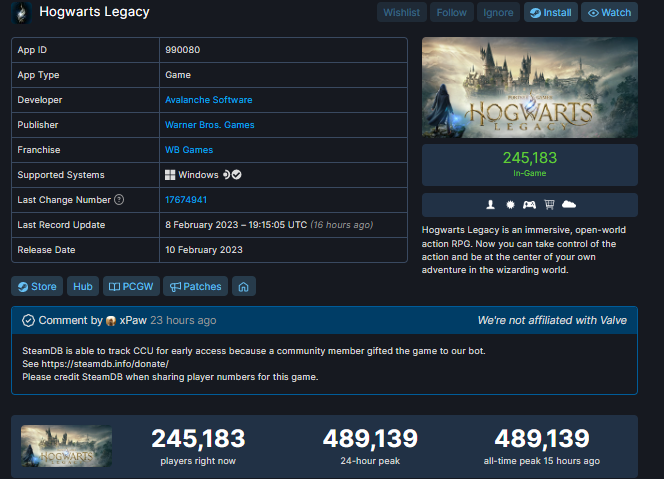Open the Warner Bros. Games publisher link

tap(210, 125)
